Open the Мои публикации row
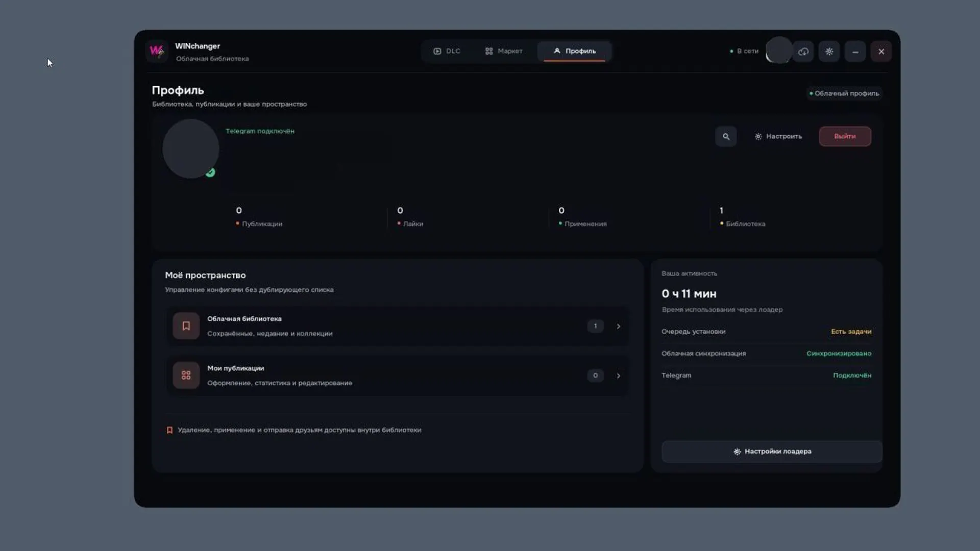The height and width of the screenshot is (551, 980). coord(397,375)
